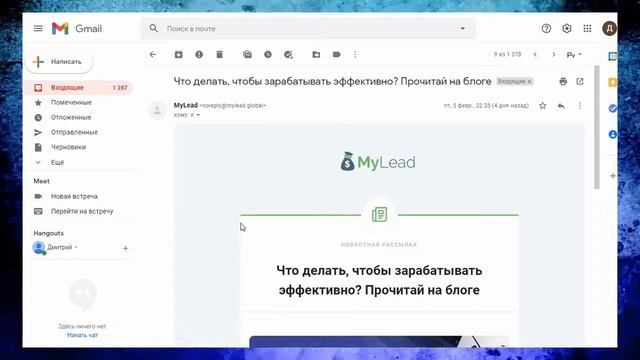
Task: Open the Tasks side panel icon
Action: 612,109
